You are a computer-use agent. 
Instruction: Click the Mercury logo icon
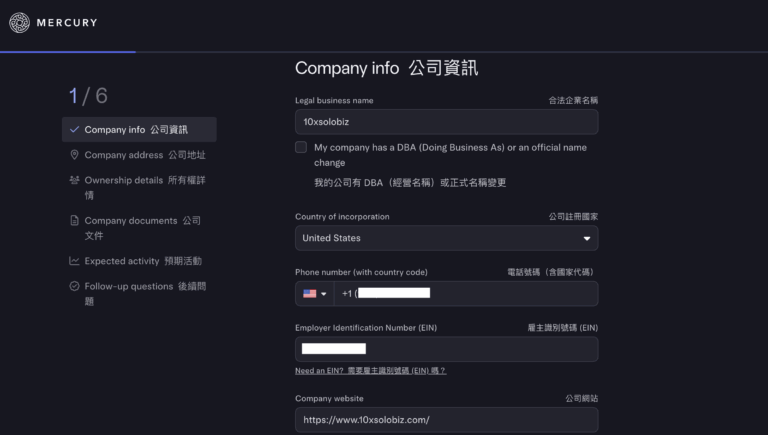[20, 22]
